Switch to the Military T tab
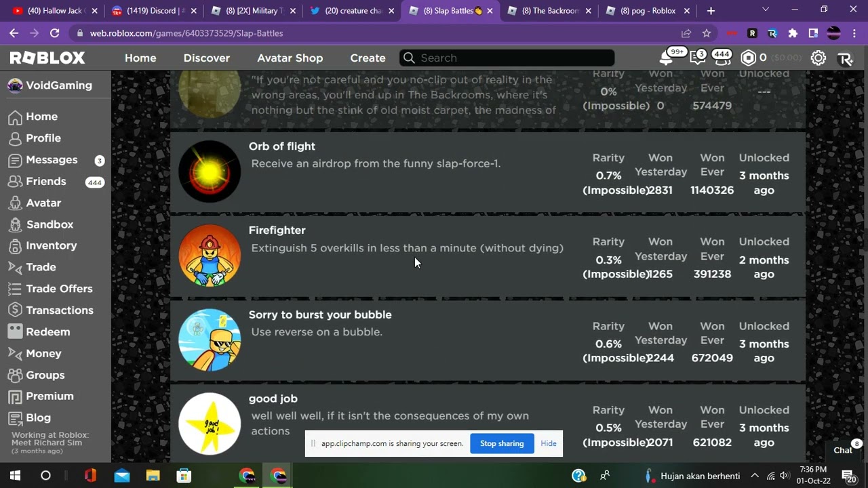 254,11
